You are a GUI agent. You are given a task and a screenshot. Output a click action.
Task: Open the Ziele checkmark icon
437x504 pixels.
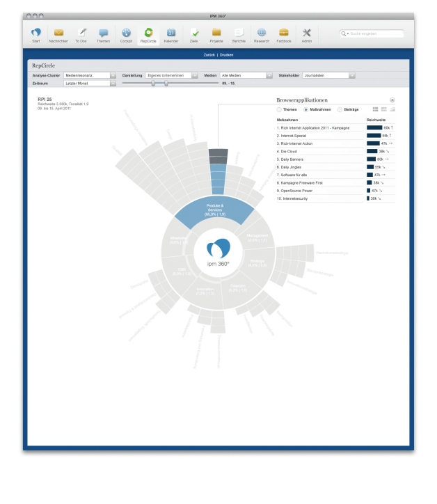194,33
